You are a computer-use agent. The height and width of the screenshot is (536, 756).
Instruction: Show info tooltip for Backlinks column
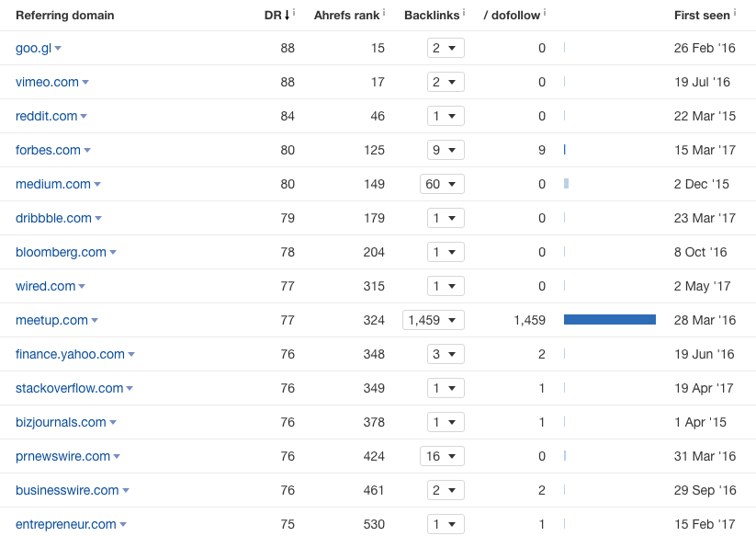click(464, 13)
